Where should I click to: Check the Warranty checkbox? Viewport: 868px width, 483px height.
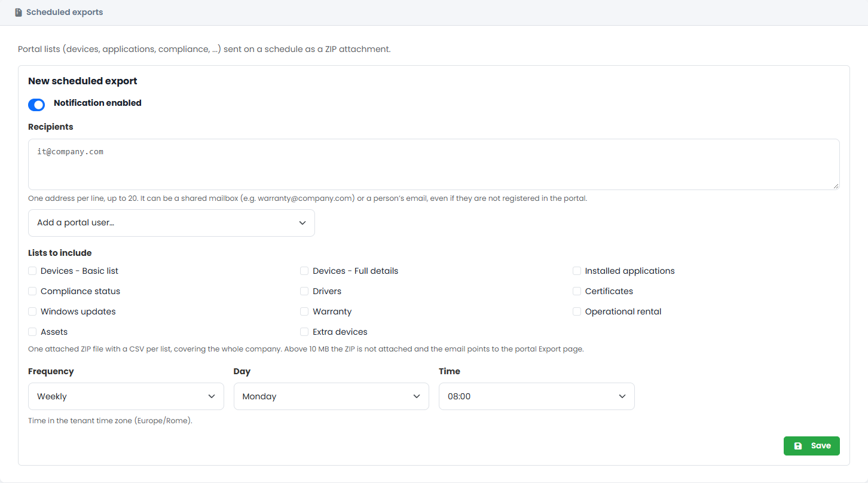click(304, 311)
